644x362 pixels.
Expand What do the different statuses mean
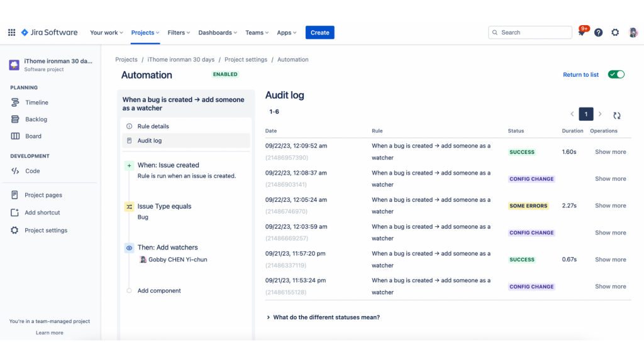point(323,317)
